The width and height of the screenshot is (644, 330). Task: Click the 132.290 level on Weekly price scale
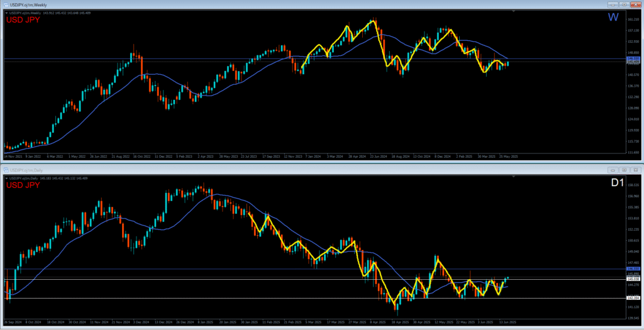point(634,97)
